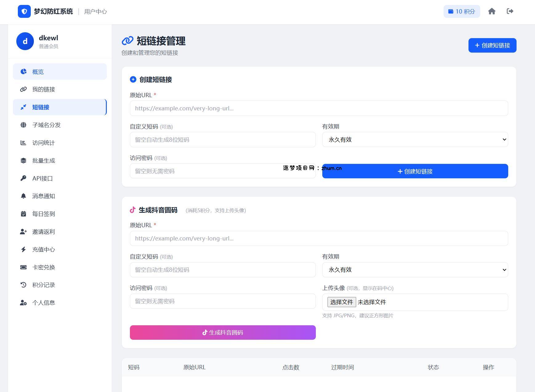Click the link icon next to 短链接管理 title

(x=127, y=41)
